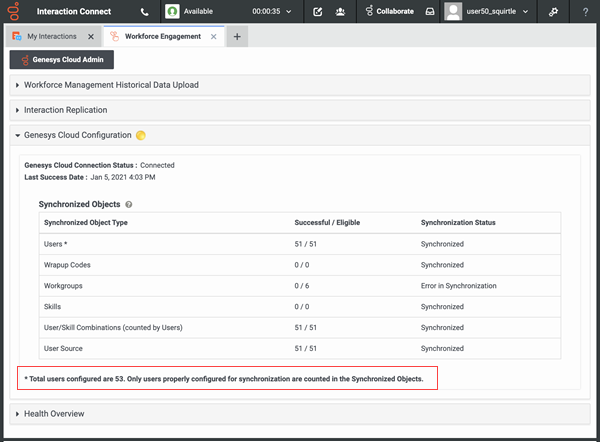Viewport: 600px width, 442px height.
Task: Close the Workforce Engagement tab
Action: point(213,36)
